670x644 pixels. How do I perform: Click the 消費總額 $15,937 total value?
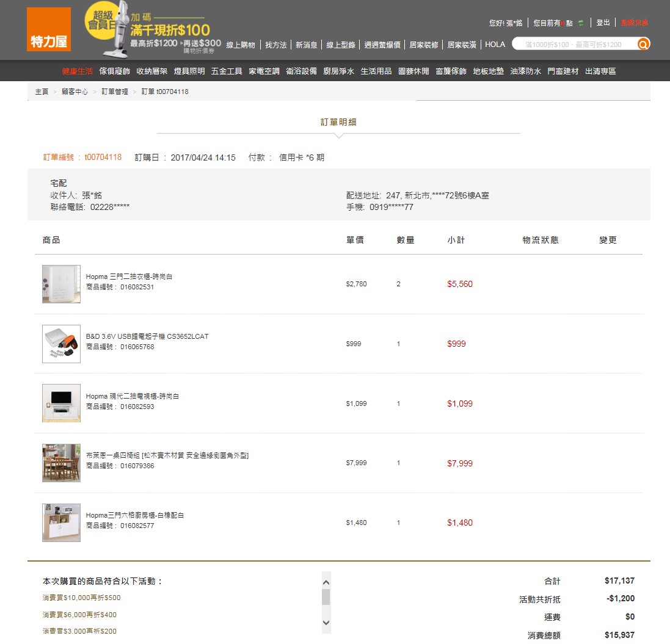coord(619,635)
